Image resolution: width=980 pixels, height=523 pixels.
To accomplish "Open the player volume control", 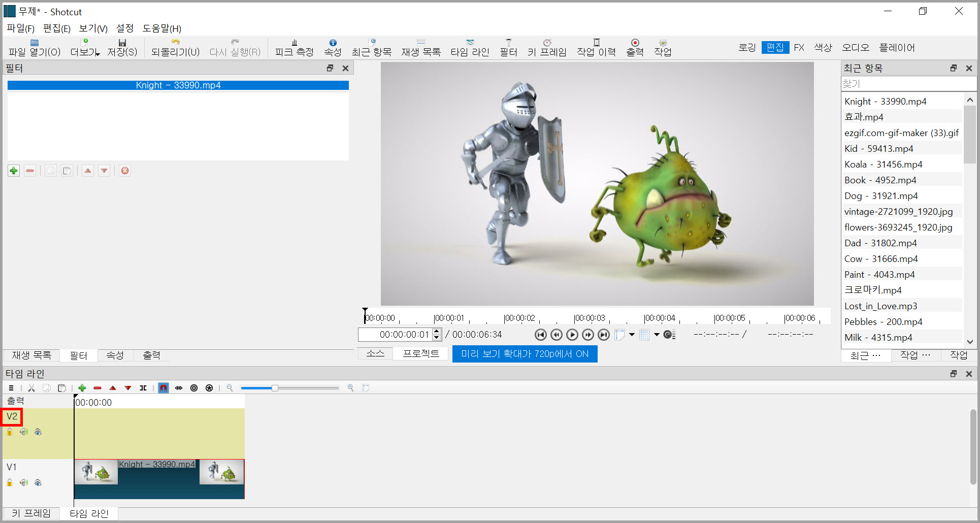I will click(x=669, y=335).
